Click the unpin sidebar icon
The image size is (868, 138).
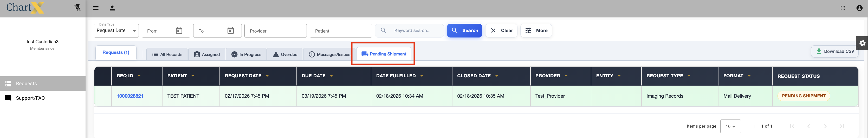(77, 8)
